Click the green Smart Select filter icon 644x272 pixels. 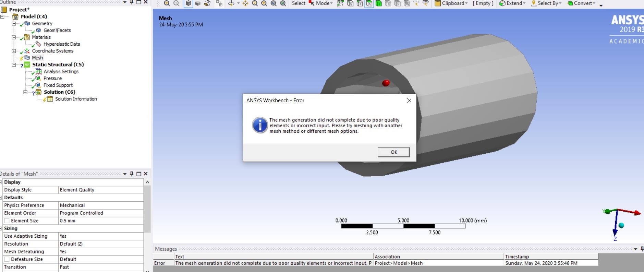pos(341,3)
